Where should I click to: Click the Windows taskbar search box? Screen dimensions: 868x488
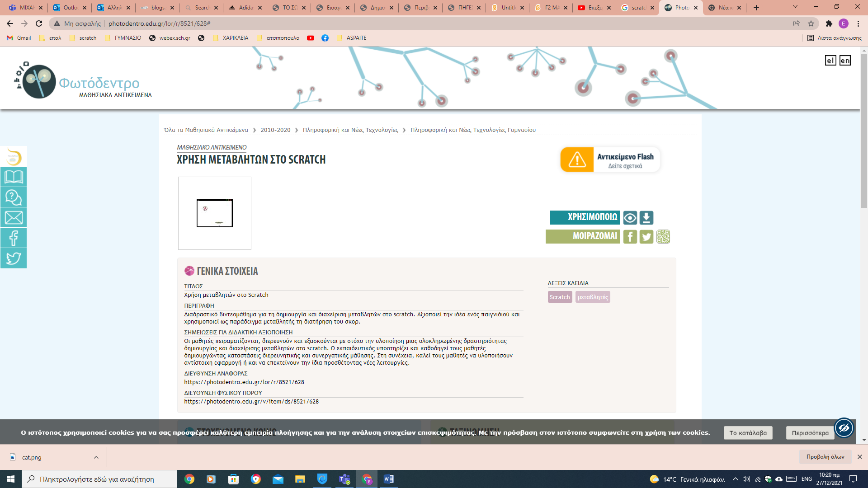click(99, 479)
